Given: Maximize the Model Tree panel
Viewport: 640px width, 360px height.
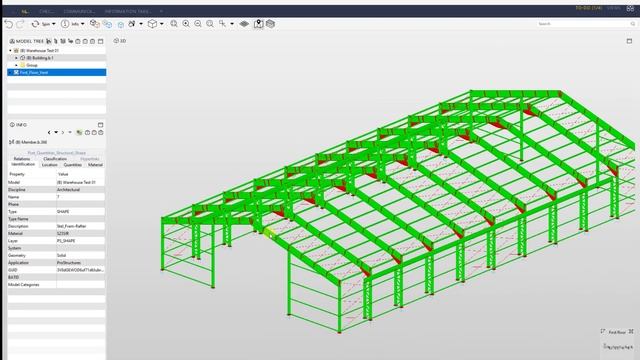Looking at the screenshot, I should coord(100,41).
